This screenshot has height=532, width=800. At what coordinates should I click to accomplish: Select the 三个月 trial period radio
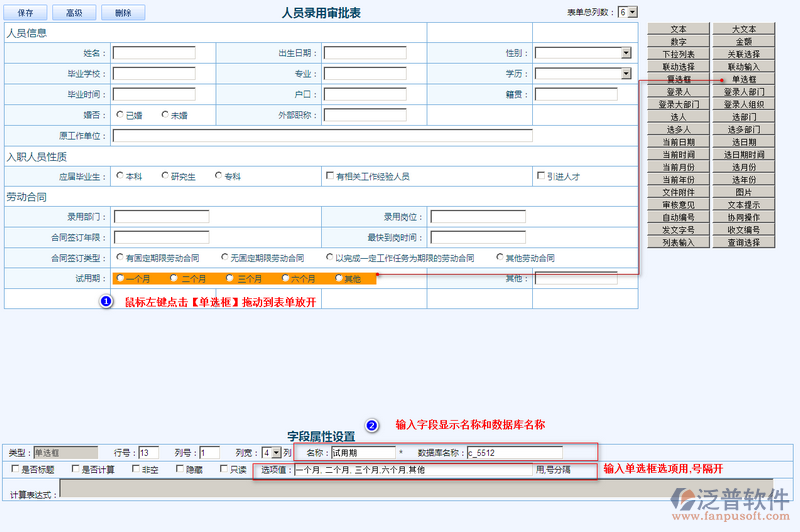230,278
